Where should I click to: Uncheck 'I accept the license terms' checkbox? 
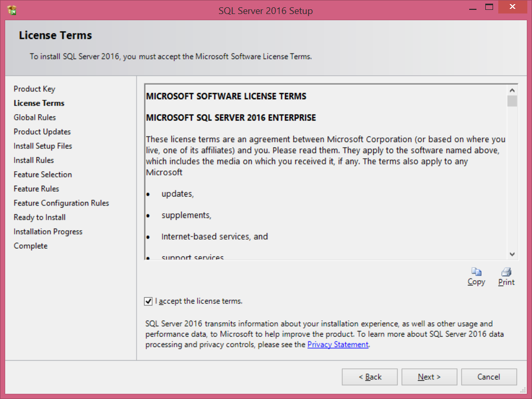(x=149, y=301)
